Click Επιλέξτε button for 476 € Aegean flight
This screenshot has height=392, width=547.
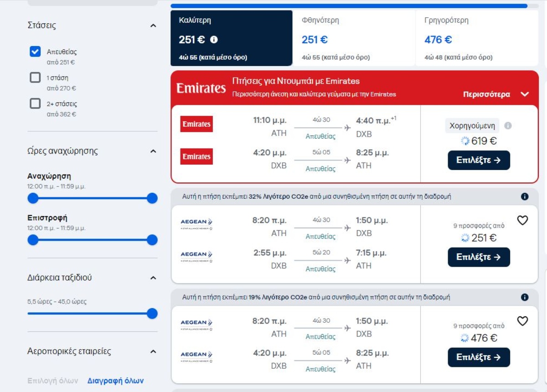coord(479,357)
